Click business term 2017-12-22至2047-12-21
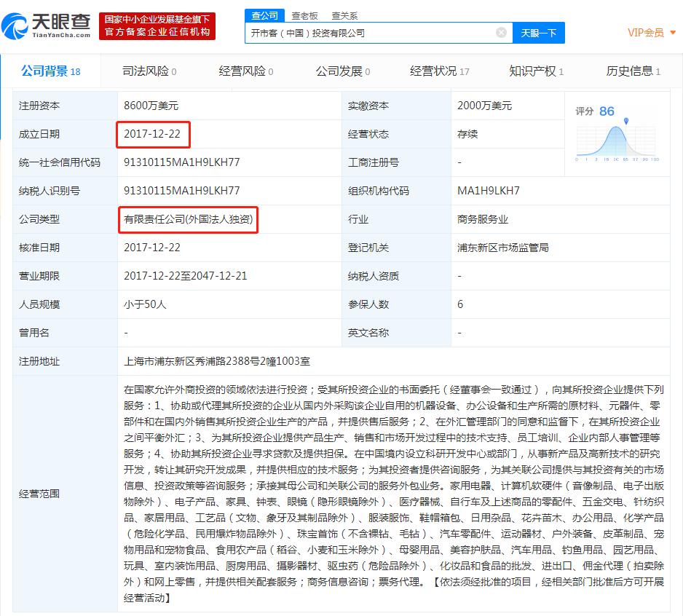Viewport: 683px width, 616px height. point(185,276)
